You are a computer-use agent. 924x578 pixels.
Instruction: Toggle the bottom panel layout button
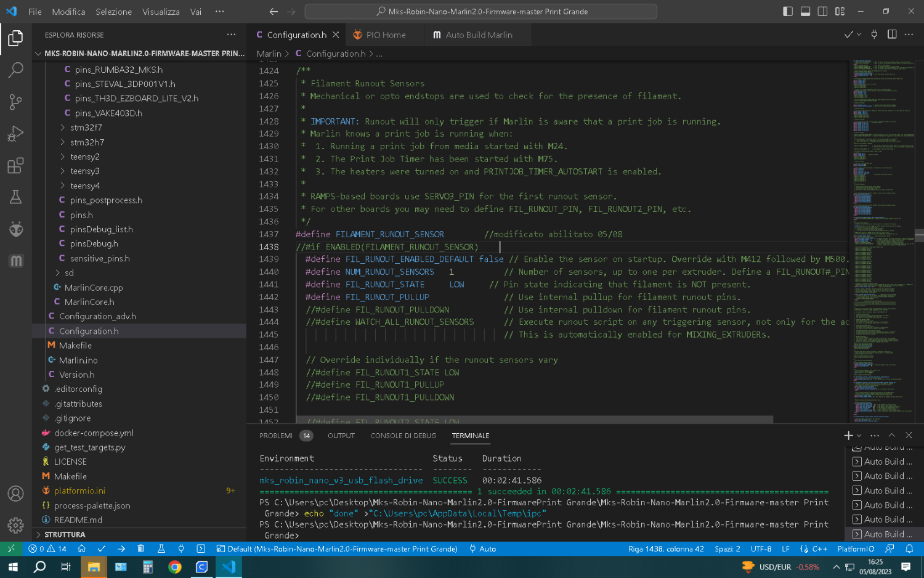[805, 11]
